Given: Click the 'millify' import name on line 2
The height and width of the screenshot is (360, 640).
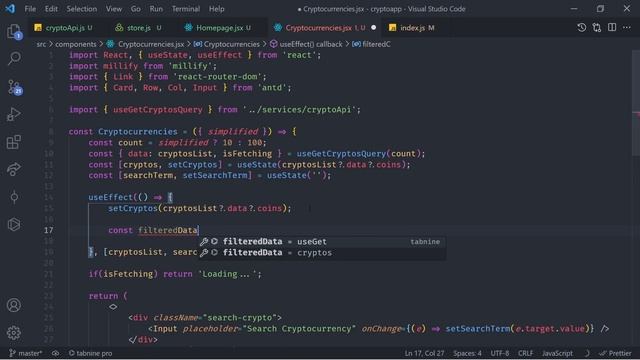Looking at the screenshot, I should tap(120, 66).
